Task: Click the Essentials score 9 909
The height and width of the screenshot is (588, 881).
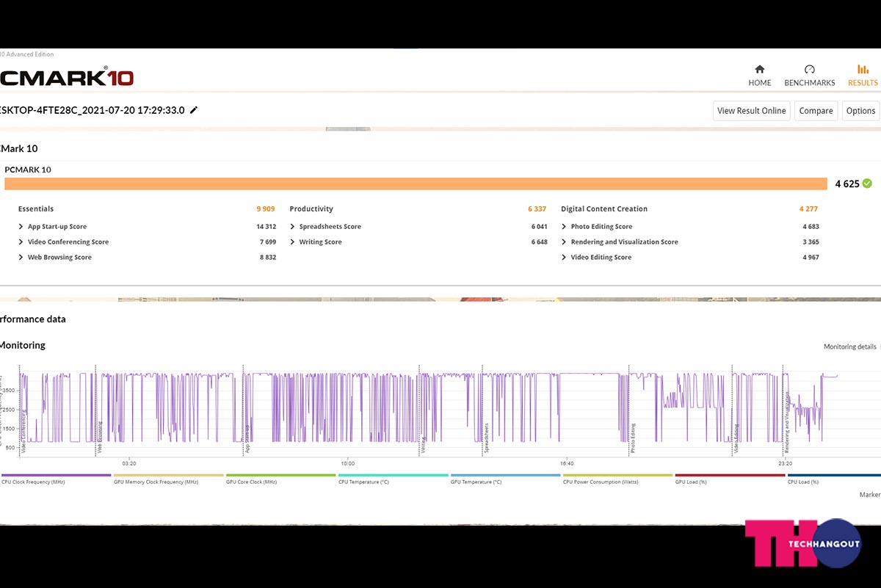Action: [266, 209]
